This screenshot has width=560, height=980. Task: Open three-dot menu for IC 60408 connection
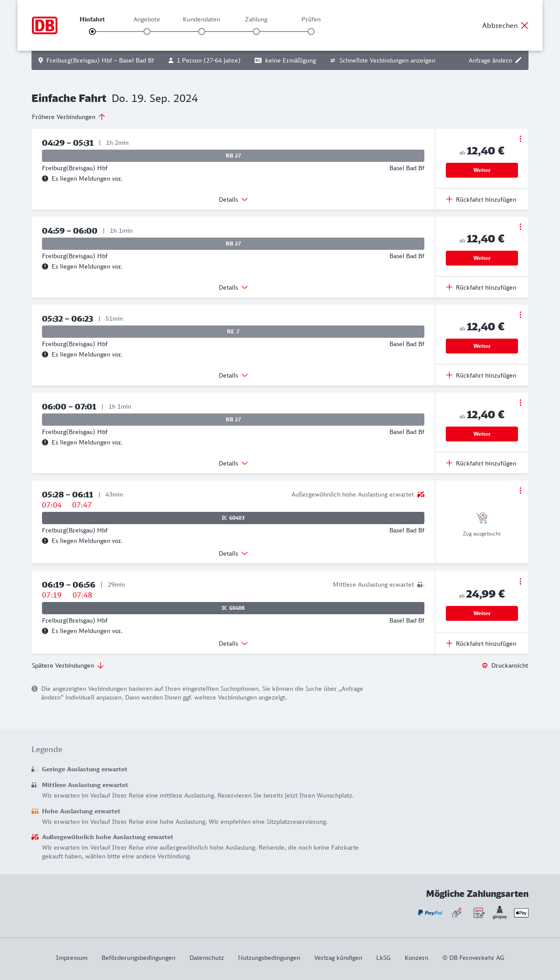click(x=520, y=581)
